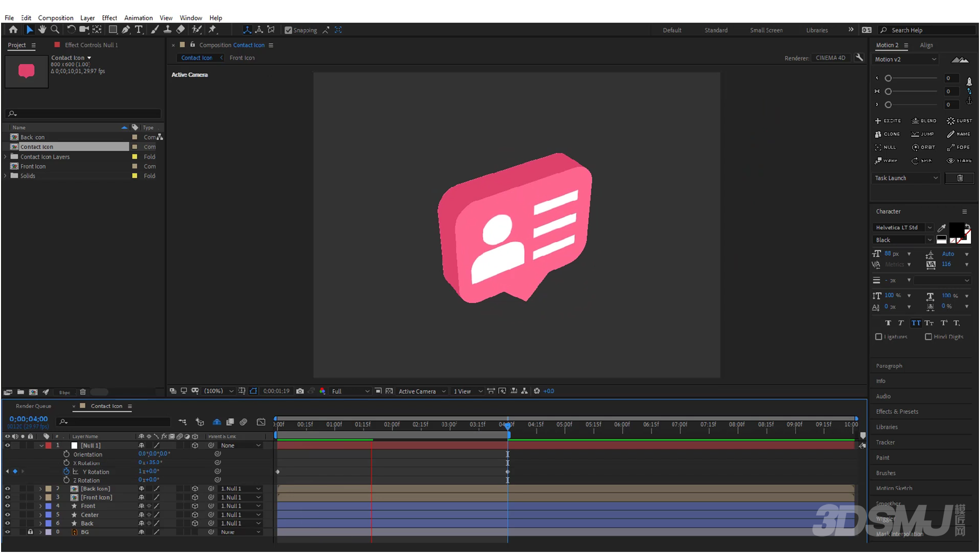Open the Effect menu
The width and height of the screenshot is (980, 553).
pyautogui.click(x=110, y=18)
